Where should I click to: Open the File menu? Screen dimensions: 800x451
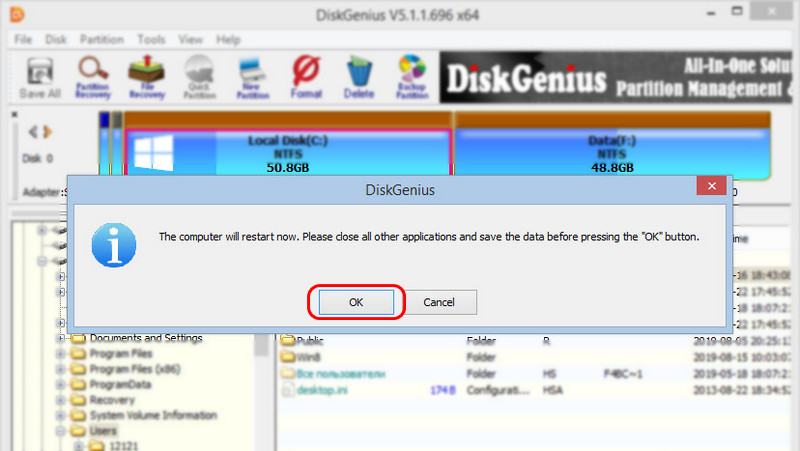[x=23, y=39]
